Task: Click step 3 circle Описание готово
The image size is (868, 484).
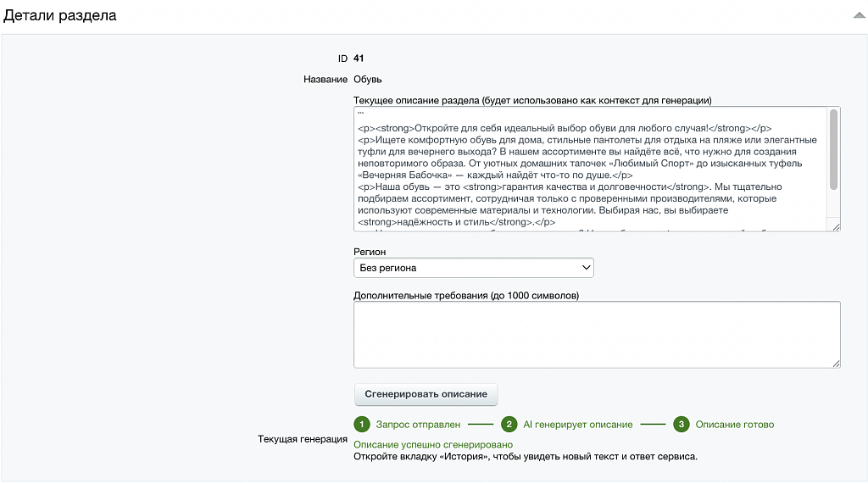Action: tap(681, 424)
